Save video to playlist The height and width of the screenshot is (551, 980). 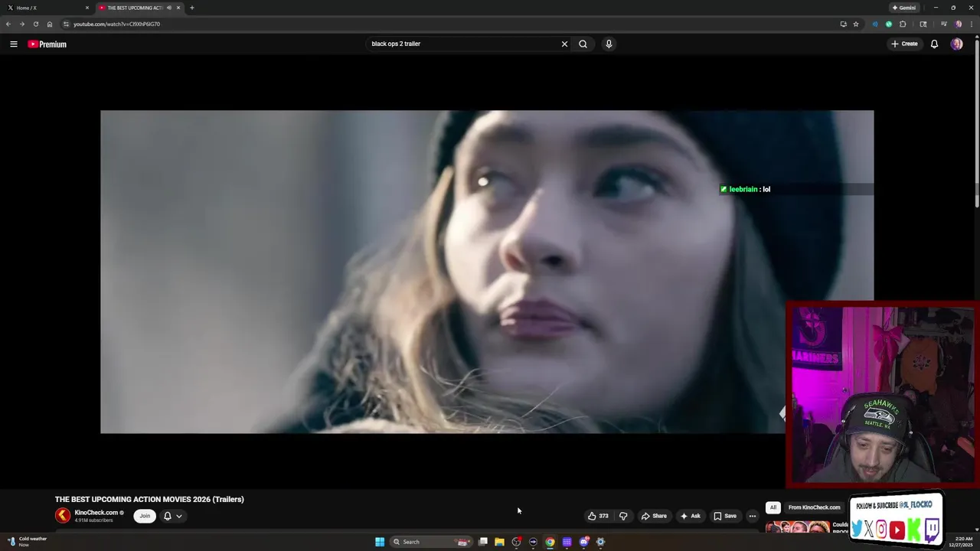(724, 516)
